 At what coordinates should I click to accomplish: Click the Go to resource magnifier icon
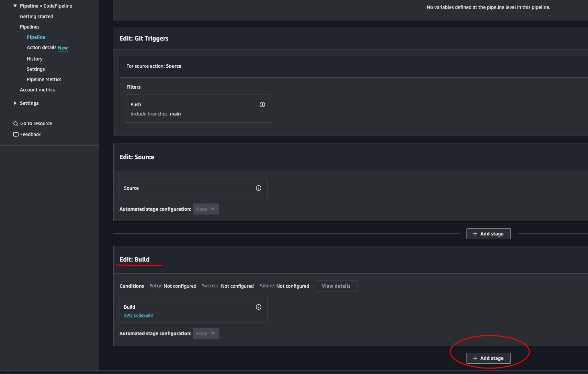click(16, 123)
